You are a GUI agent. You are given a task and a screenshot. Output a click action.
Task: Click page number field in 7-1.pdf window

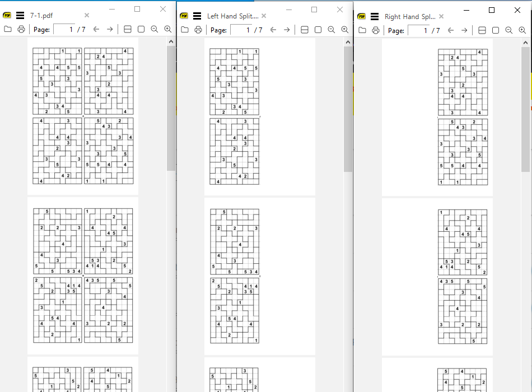coord(64,30)
